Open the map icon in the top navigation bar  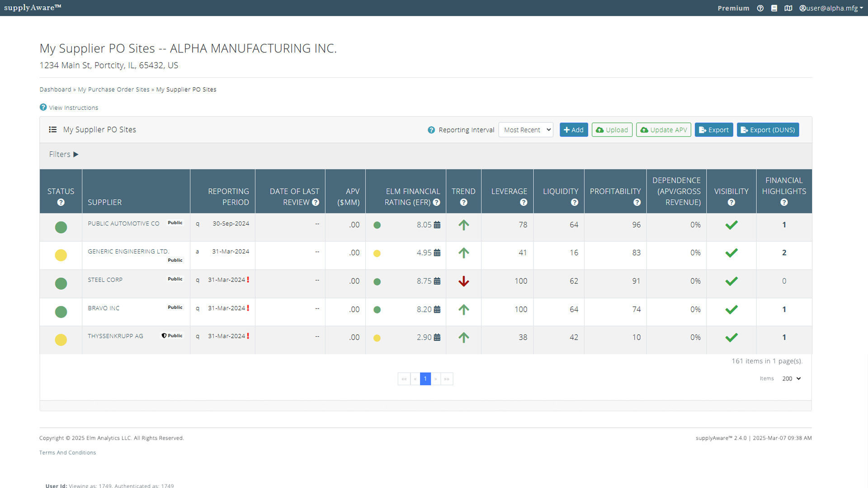click(x=788, y=8)
